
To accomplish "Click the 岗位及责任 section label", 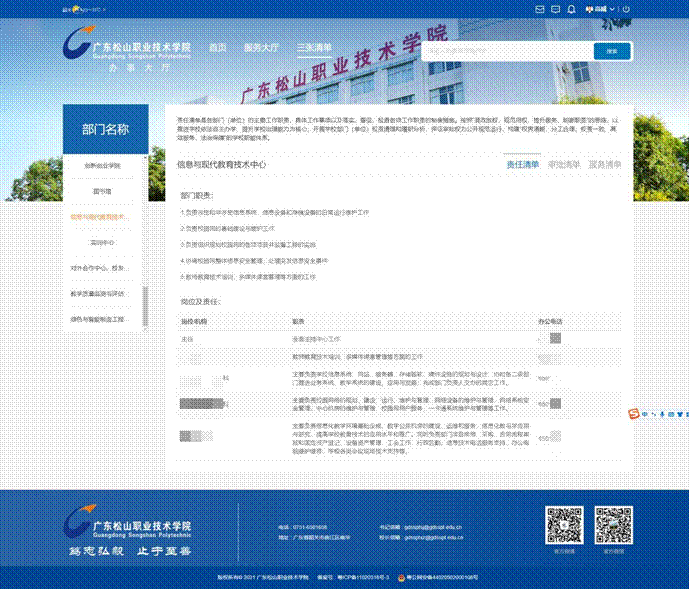I will pyautogui.click(x=201, y=302).
